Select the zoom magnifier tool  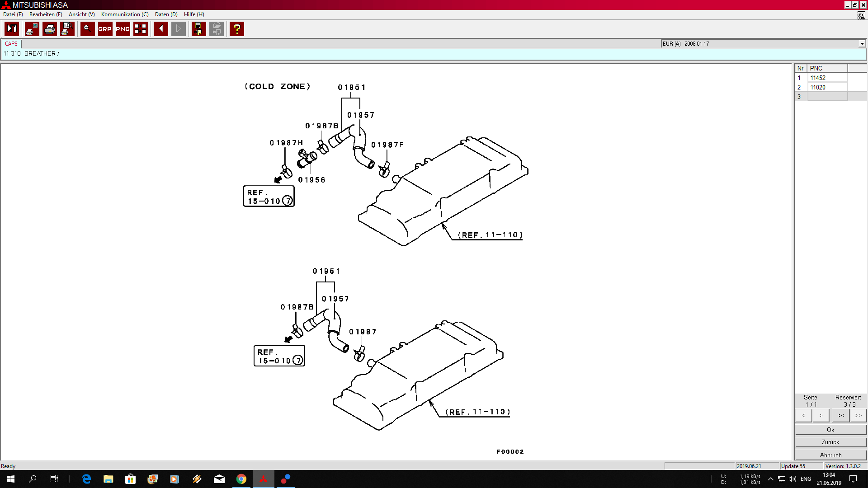point(87,29)
